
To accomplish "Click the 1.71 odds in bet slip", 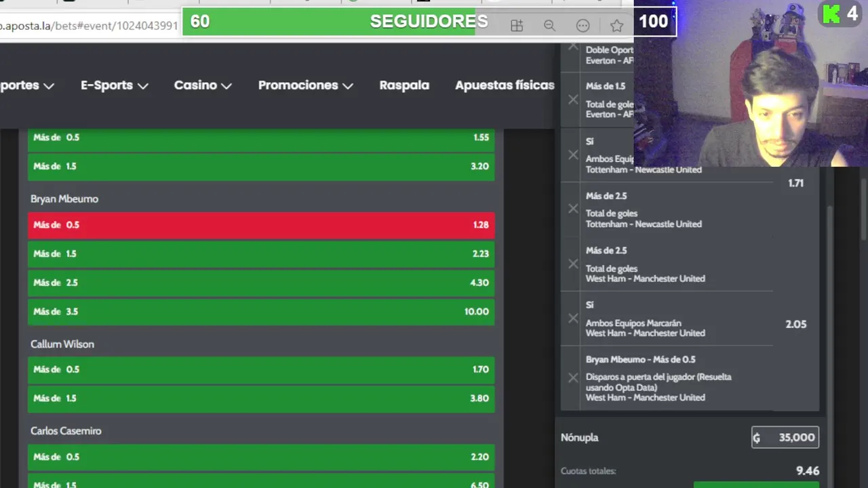I will point(796,184).
